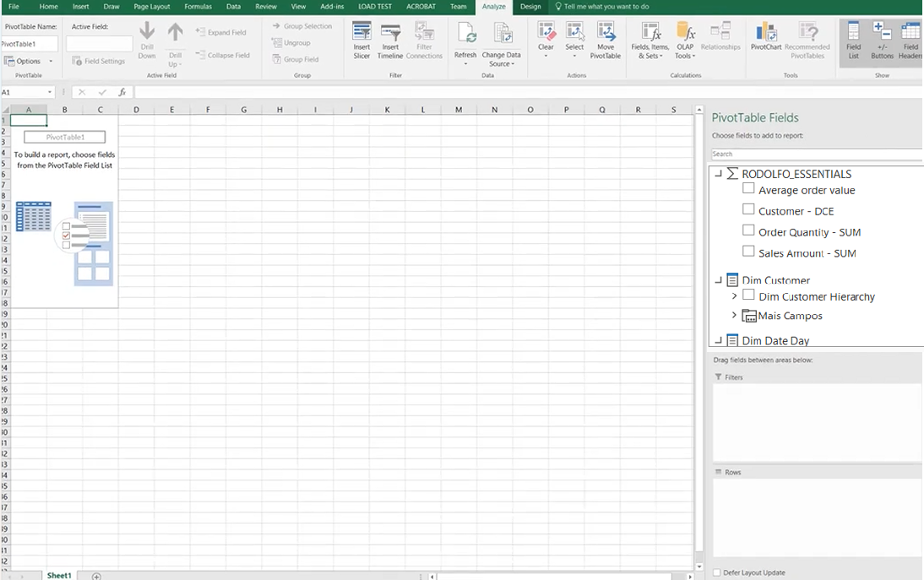Image resolution: width=924 pixels, height=580 pixels.
Task: Open OLAP Tools in the ribbon
Action: (685, 41)
